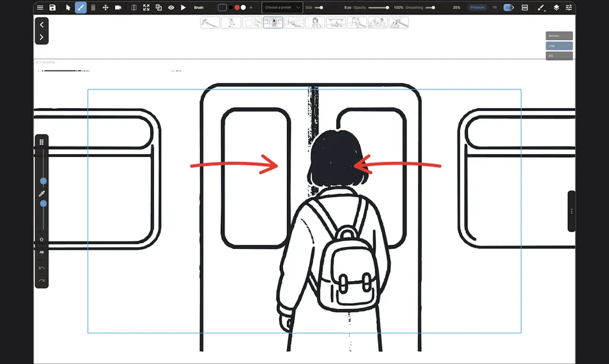Image resolution: width=609 pixels, height=364 pixels.
Task: Pick the black color dot
Action: (231, 8)
